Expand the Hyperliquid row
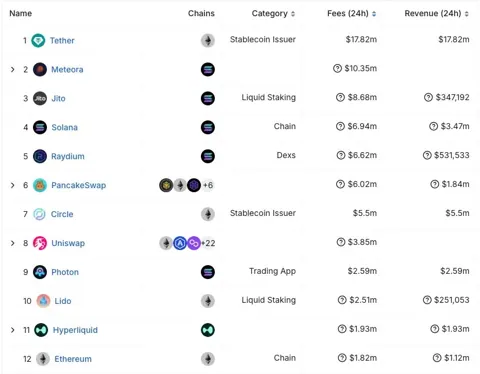The width and height of the screenshot is (480, 374). click(13, 330)
